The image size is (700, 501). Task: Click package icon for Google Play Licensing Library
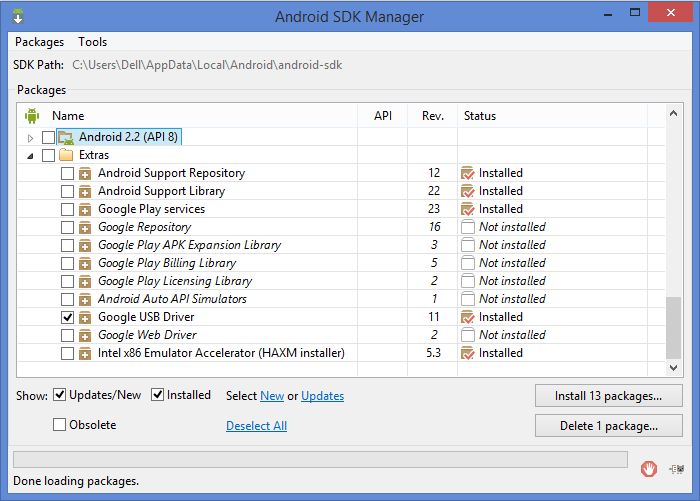(85, 281)
